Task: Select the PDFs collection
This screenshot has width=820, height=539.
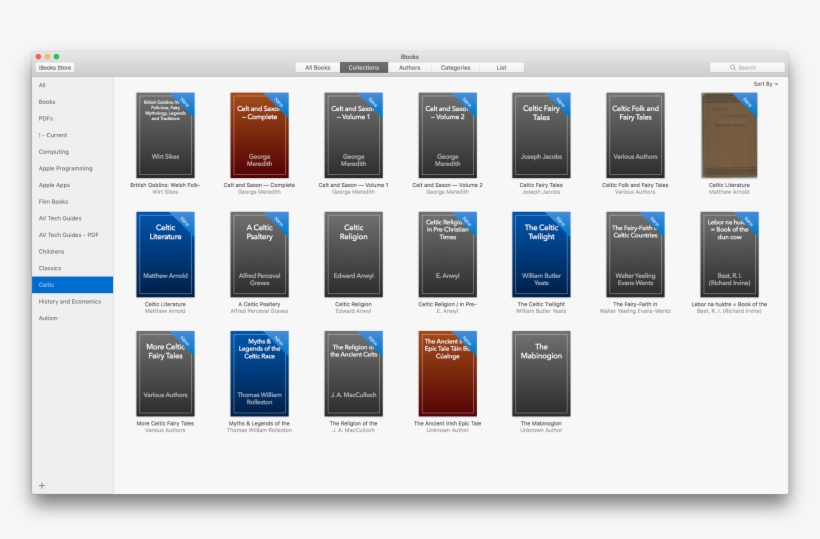Action: 72,119
